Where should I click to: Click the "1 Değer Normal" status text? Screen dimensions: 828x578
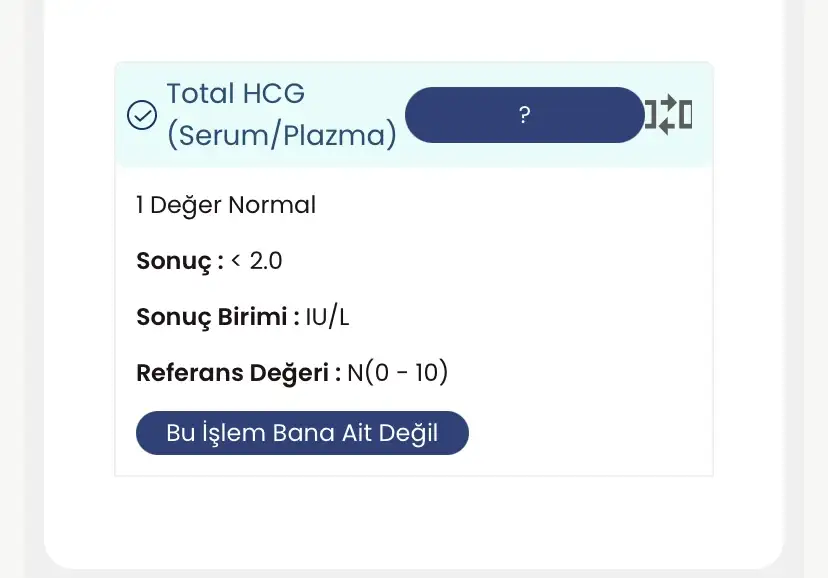[226, 206]
